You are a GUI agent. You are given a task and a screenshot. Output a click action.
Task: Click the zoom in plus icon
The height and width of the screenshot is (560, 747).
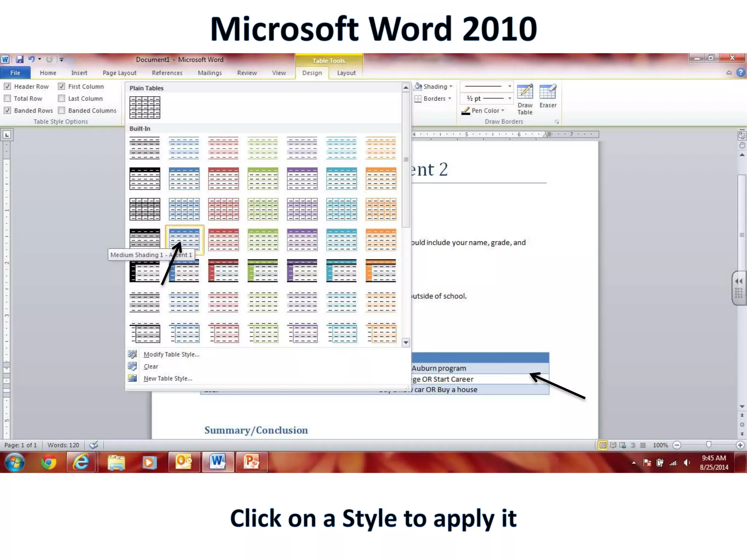[740, 445]
